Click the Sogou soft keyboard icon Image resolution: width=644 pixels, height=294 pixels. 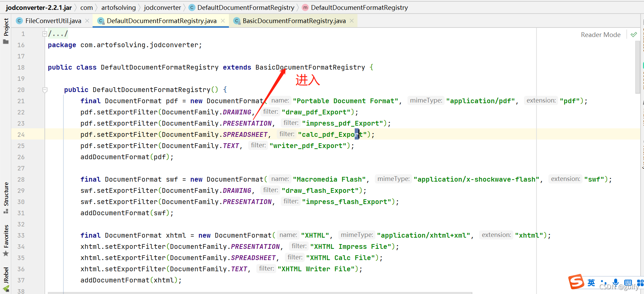(628, 283)
